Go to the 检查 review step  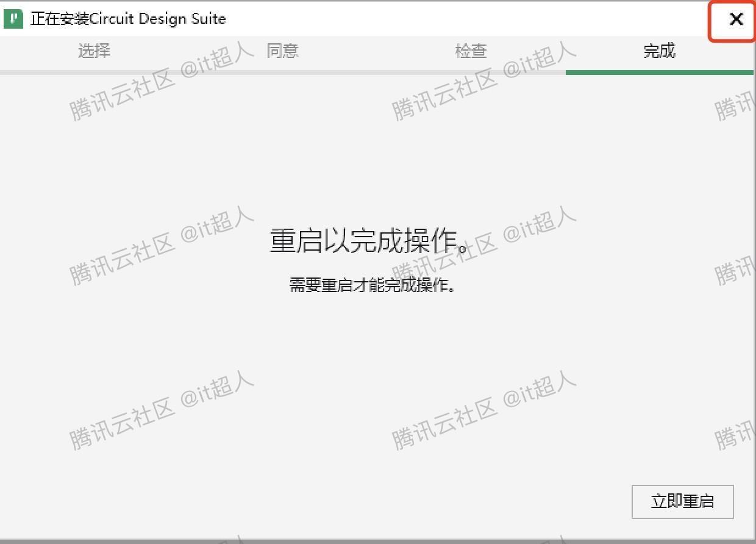(x=471, y=51)
